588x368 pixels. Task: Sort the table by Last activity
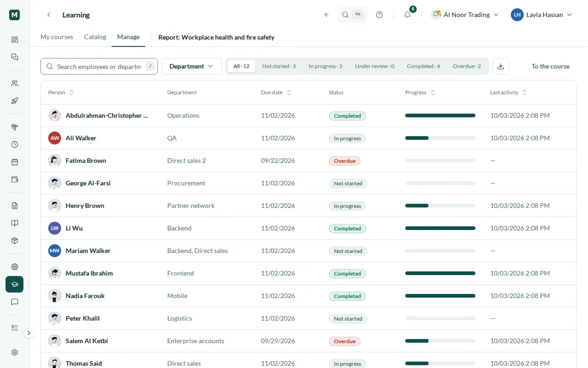(509, 92)
